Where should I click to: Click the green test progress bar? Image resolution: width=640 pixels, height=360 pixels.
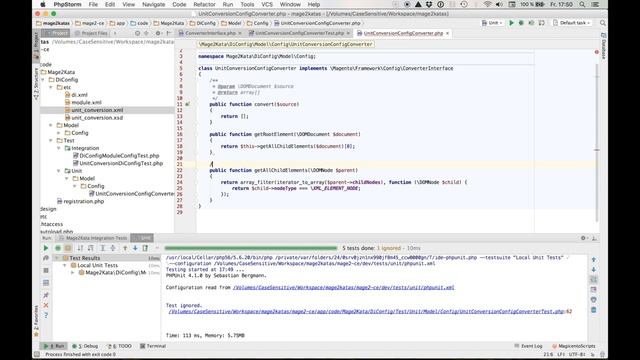(251, 248)
